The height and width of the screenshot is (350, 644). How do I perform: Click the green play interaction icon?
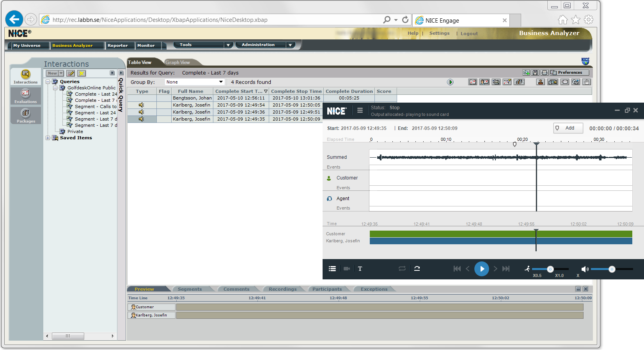450,82
